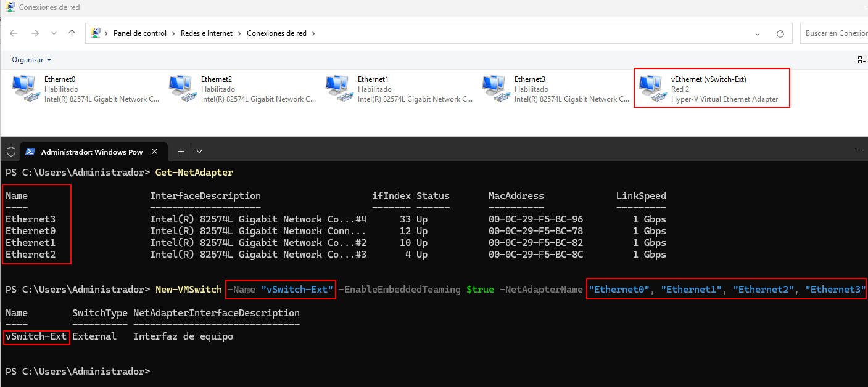868x387 pixels.
Task: Expand chevron after Redes e Internet breadcrumb
Action: tap(240, 33)
